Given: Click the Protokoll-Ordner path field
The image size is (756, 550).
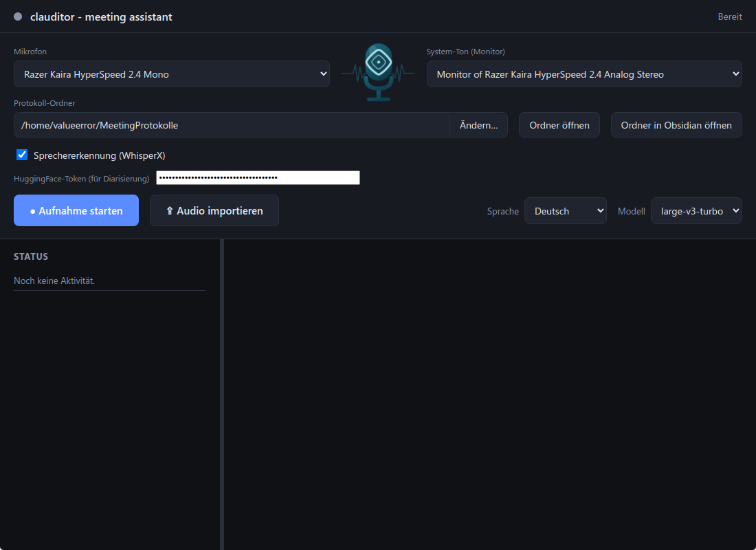Looking at the screenshot, I should [x=232, y=125].
